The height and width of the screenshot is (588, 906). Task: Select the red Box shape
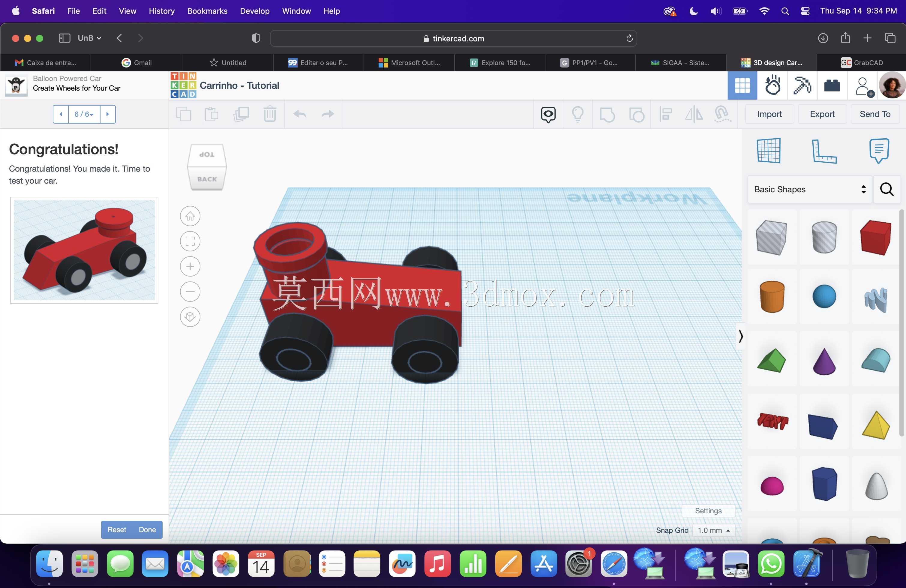tap(875, 238)
